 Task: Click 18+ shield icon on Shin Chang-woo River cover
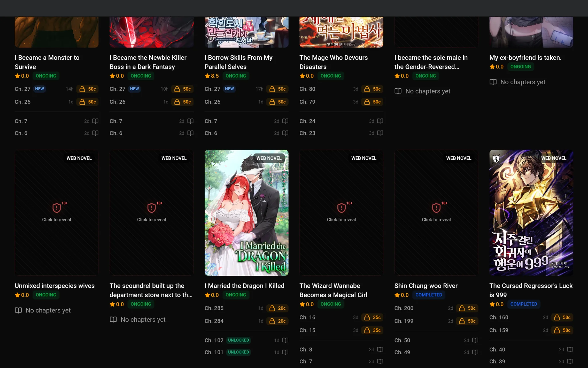pyautogui.click(x=436, y=208)
